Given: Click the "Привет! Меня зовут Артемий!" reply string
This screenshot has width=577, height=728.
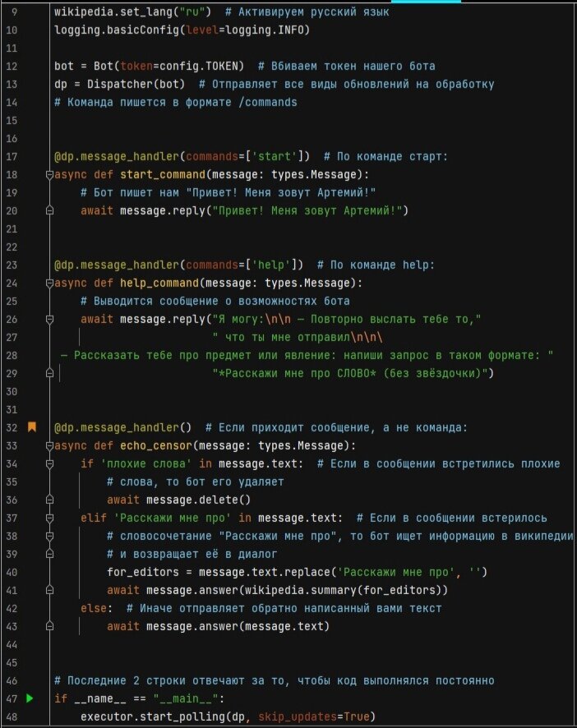Looking at the screenshot, I should coord(307,211).
